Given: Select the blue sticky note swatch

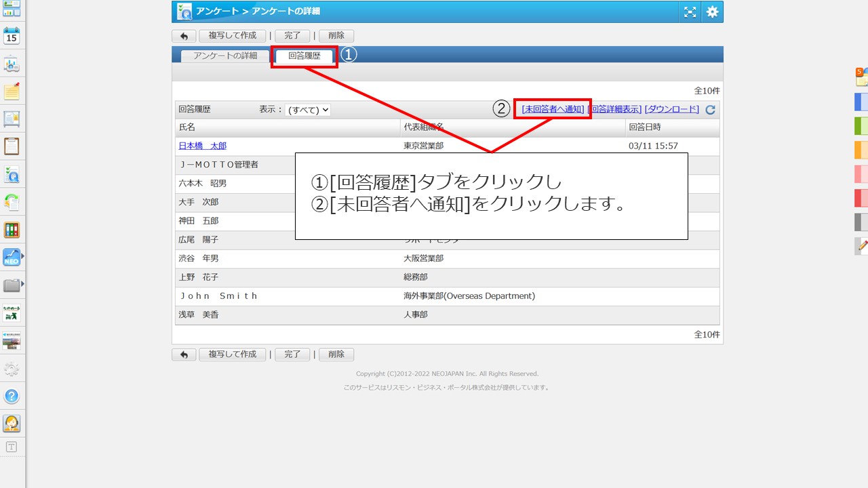Looking at the screenshot, I should [861, 102].
